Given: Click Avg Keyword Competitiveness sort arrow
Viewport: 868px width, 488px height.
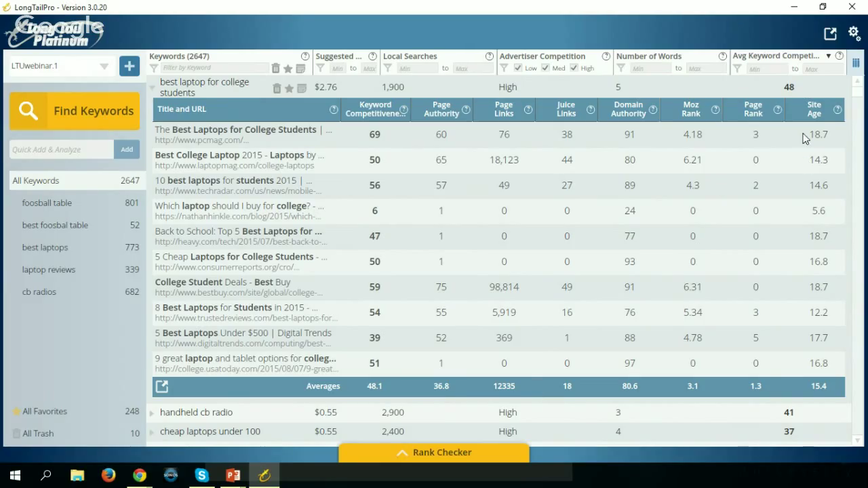Looking at the screenshot, I should click(828, 56).
